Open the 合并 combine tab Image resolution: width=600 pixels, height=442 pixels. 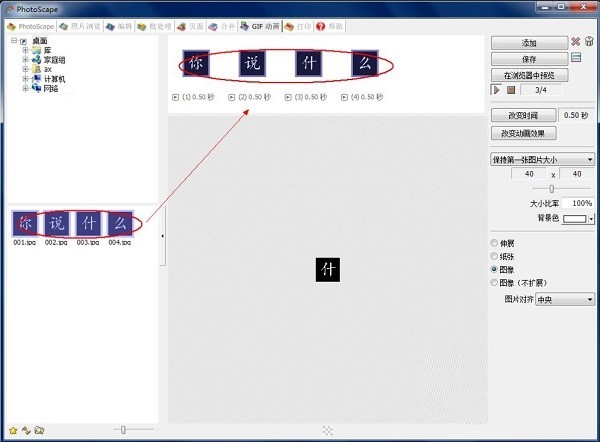222,26
